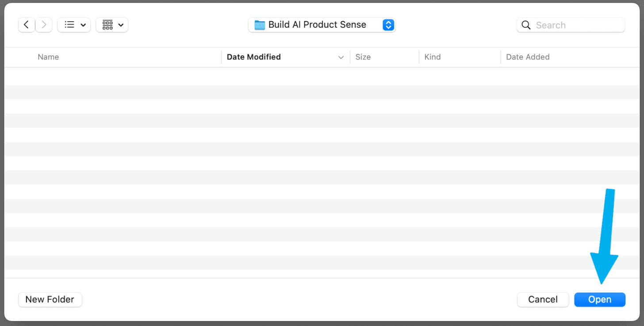Sort files by Name column
This screenshot has width=644, height=326.
click(x=48, y=57)
